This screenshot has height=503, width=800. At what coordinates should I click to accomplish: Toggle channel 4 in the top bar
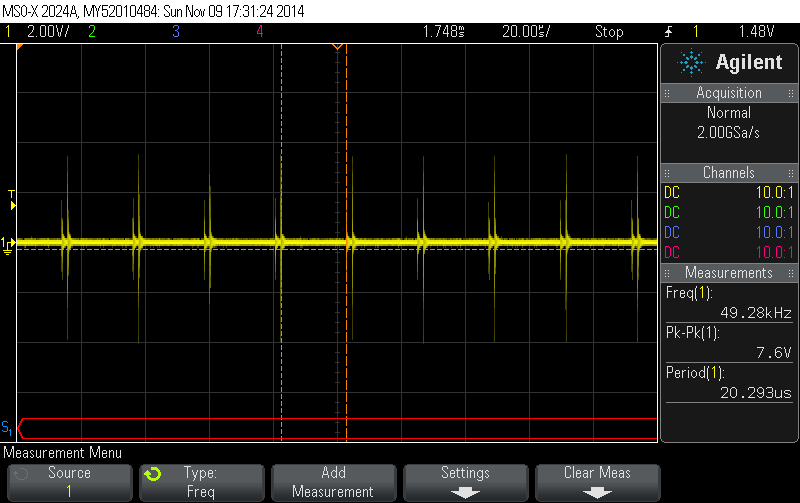click(x=260, y=32)
